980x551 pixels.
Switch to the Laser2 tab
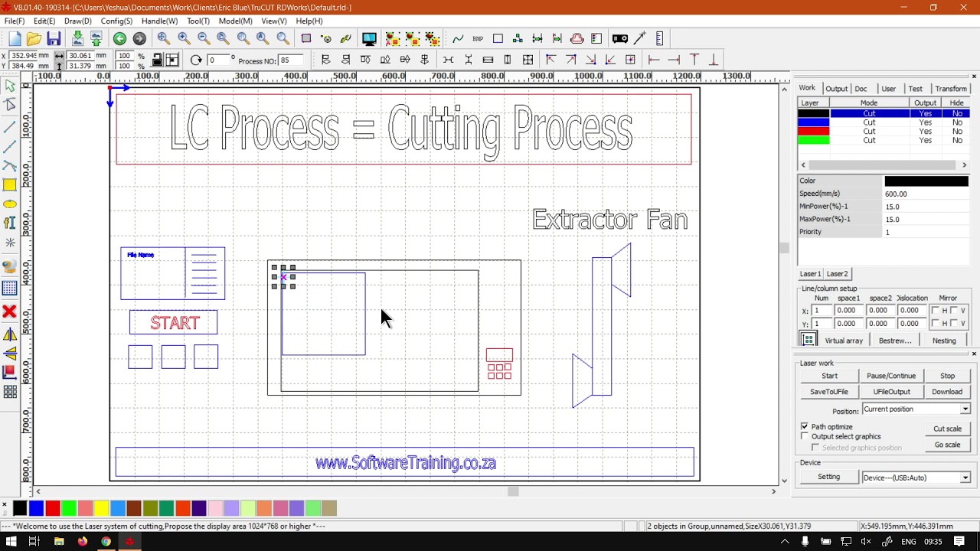(837, 274)
